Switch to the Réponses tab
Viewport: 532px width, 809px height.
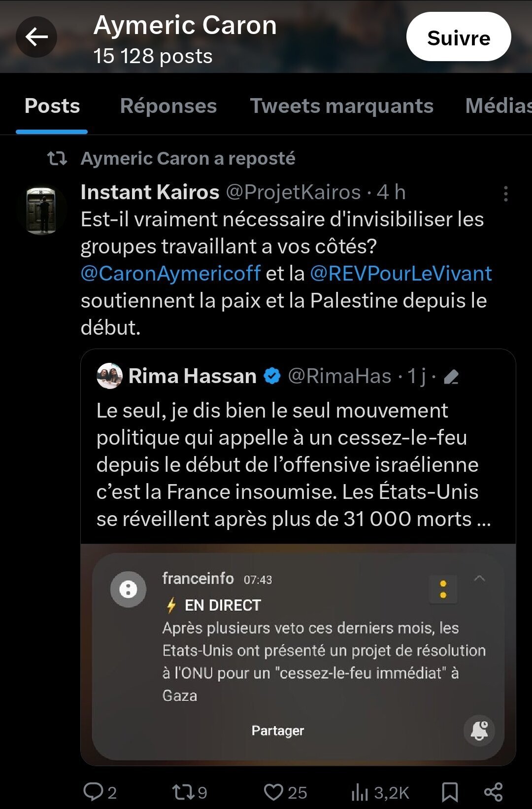click(x=168, y=106)
